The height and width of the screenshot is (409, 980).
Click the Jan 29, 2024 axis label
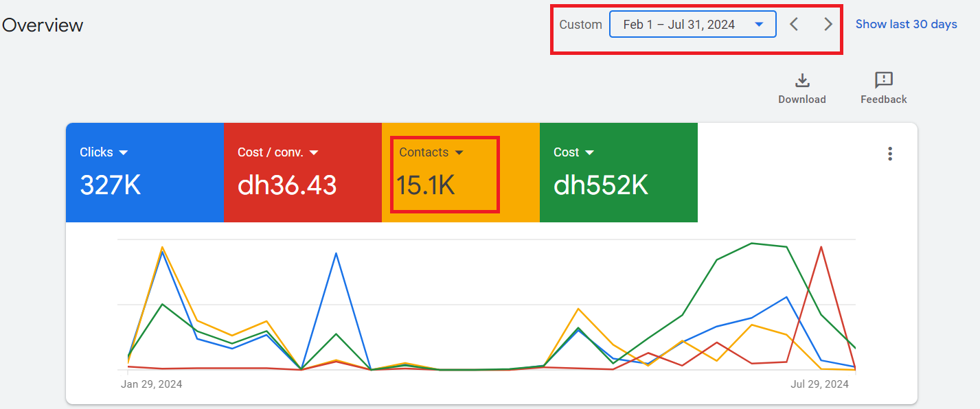click(x=152, y=384)
